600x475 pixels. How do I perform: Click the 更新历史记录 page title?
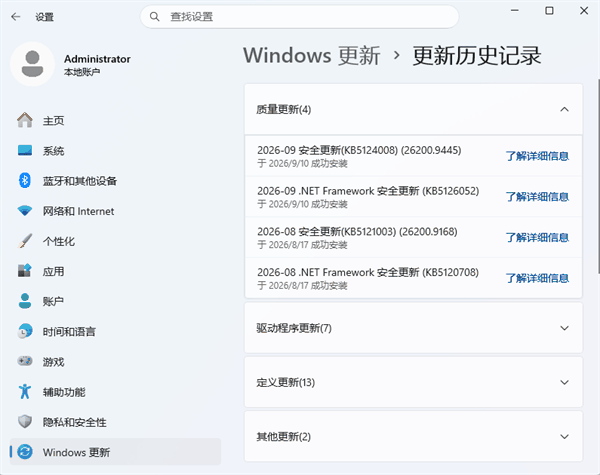[477, 56]
